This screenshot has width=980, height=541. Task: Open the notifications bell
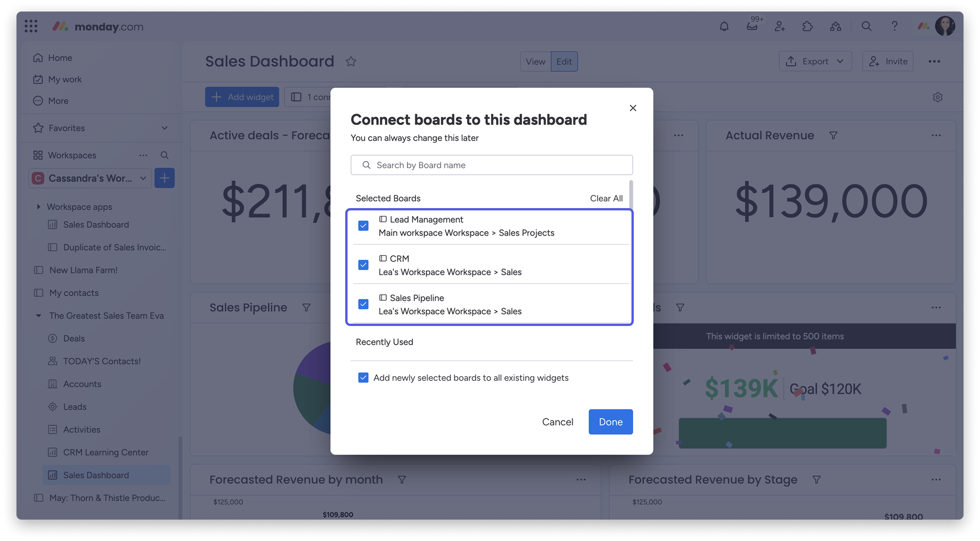point(724,26)
